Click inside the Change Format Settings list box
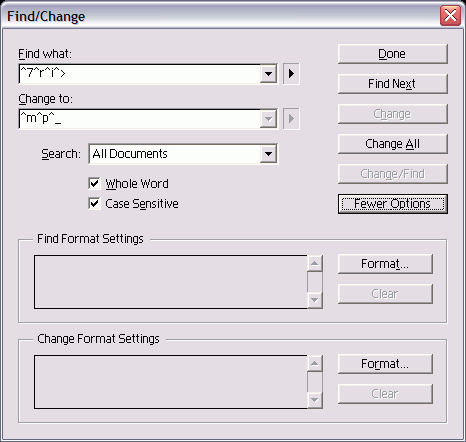Viewport: 466px width, 442px height. 171,382
